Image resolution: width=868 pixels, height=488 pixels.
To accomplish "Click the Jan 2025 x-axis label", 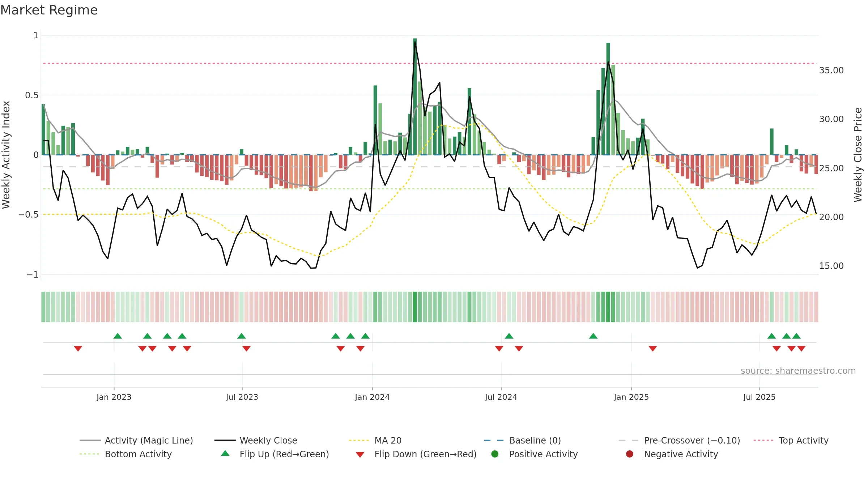I will [x=631, y=397].
